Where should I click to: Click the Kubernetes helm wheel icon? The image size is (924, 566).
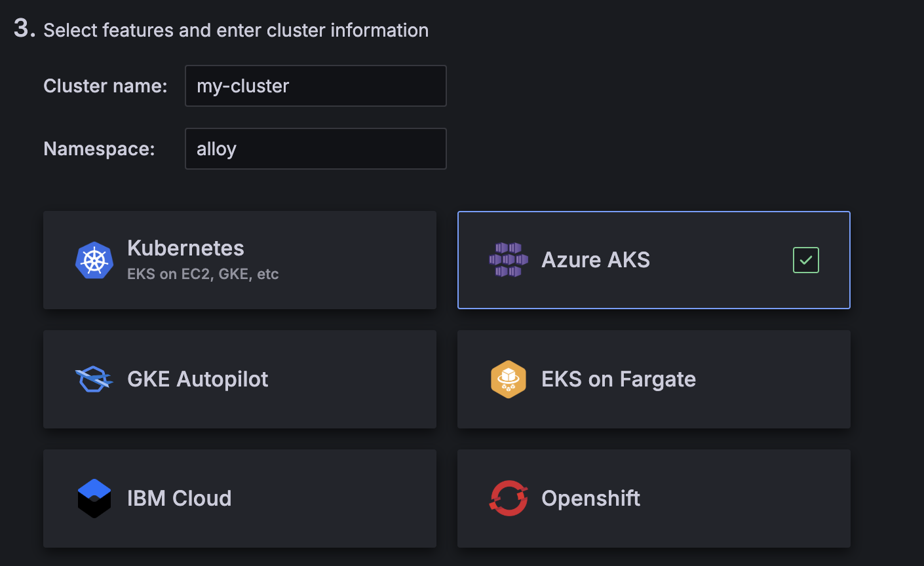(94, 260)
